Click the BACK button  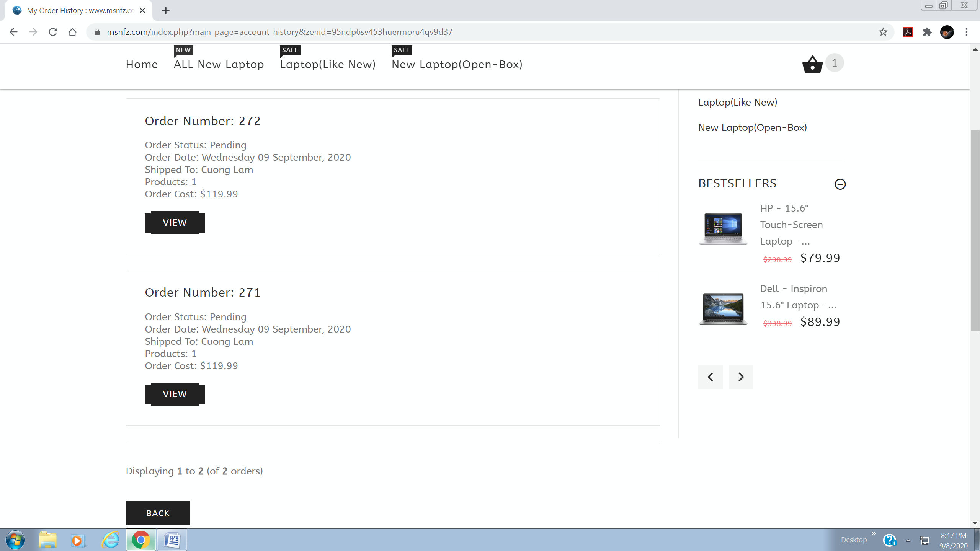pyautogui.click(x=158, y=513)
